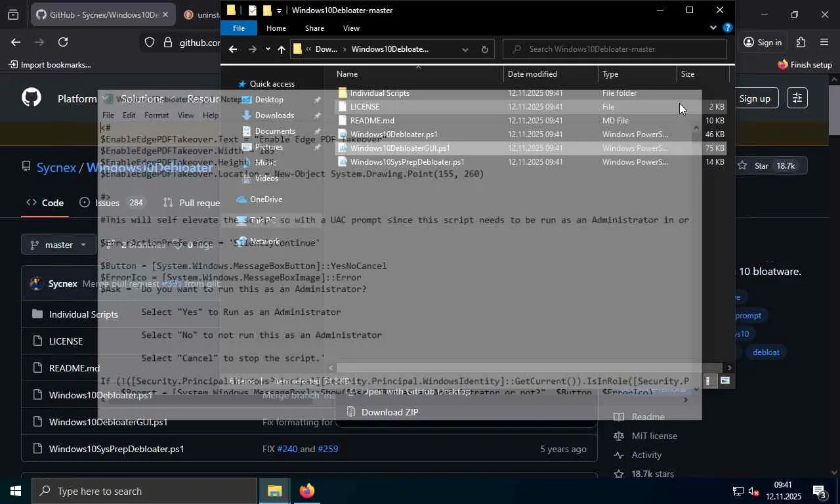This screenshot has height=504, width=840.
Task: Open the Firefox hamburger application menu
Action: pos(824,42)
